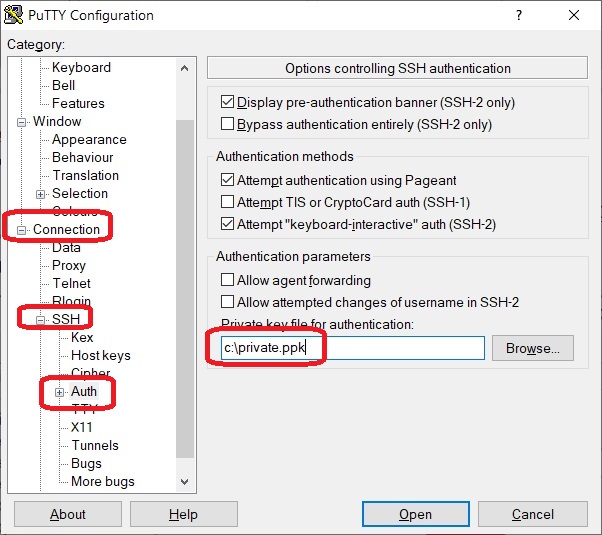Select SSH category in the tree
This screenshot has height=535, width=602.
(66, 319)
